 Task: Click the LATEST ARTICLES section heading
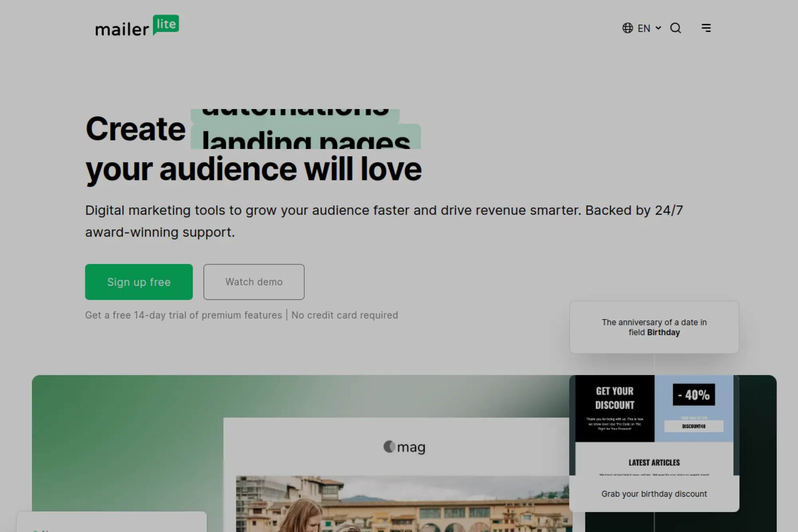click(x=654, y=463)
